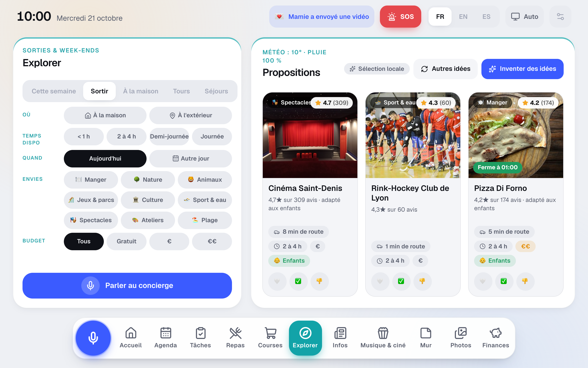This screenshot has width=588, height=368.
Task: Click Parler au concierge button
Action: pos(127,285)
